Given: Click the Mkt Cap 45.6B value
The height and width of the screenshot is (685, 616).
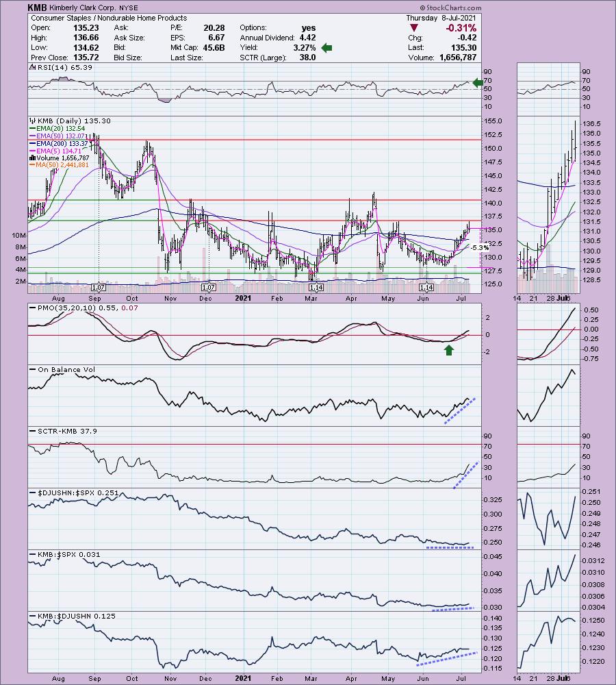Looking at the screenshot, I should pyautogui.click(x=214, y=48).
